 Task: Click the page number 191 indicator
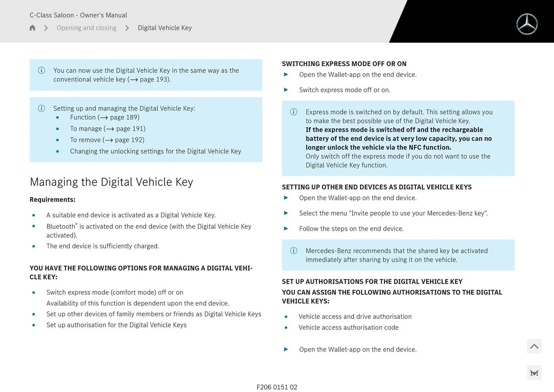click(534, 373)
